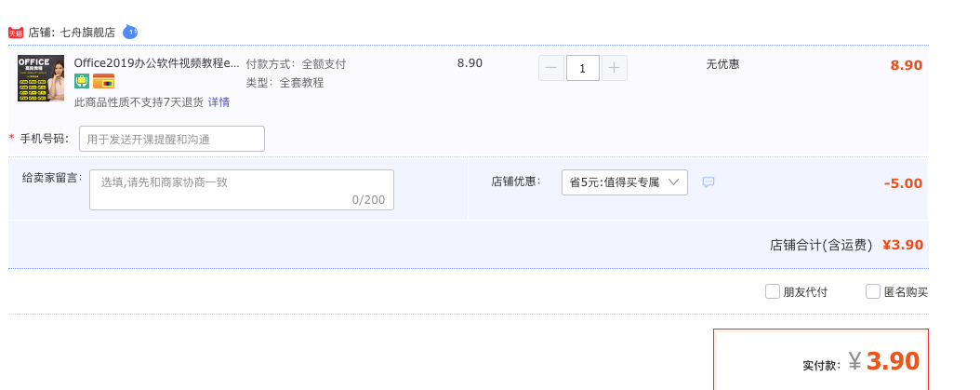Image resolution: width=980 pixels, height=390 pixels.
Task: Click the chevron arrow of 店铺优惠 dropdown
Action: click(x=673, y=182)
